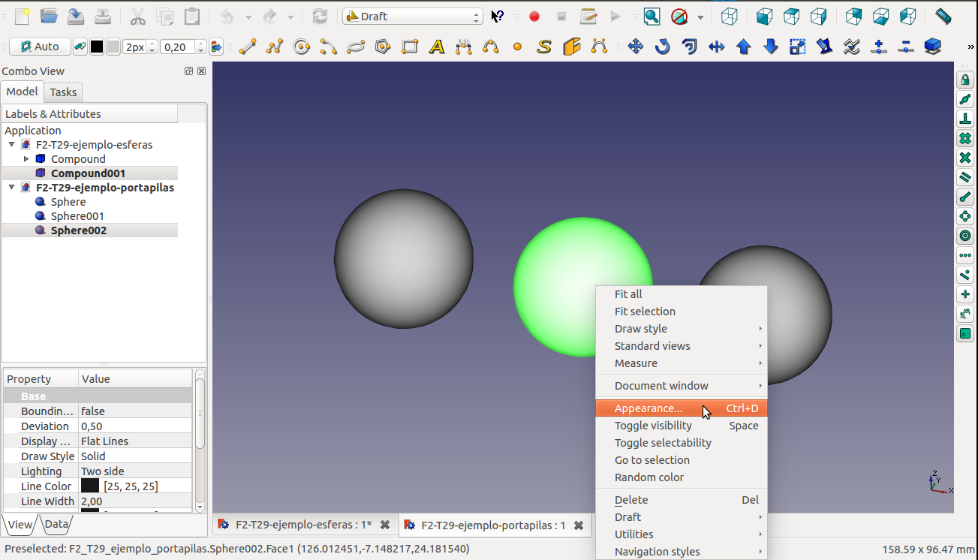
Task: Toggle construction mode button
Action: (79, 47)
